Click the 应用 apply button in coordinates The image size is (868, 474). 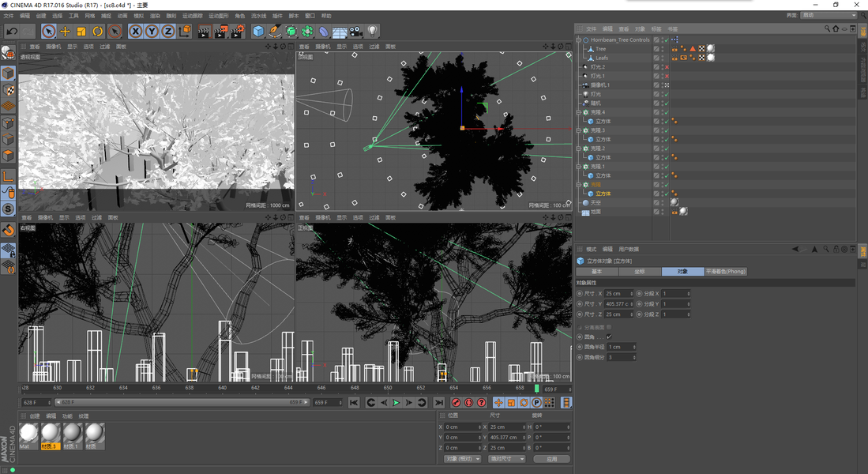pyautogui.click(x=551, y=458)
